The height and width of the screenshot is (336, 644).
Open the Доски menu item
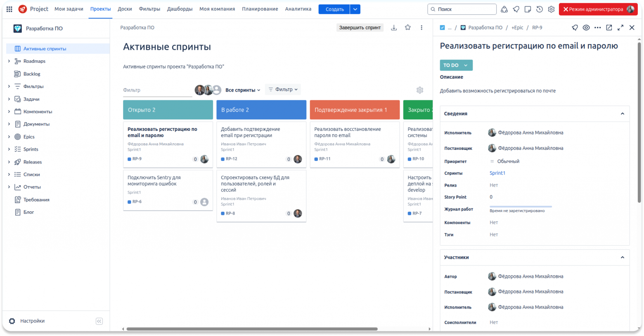click(x=125, y=9)
